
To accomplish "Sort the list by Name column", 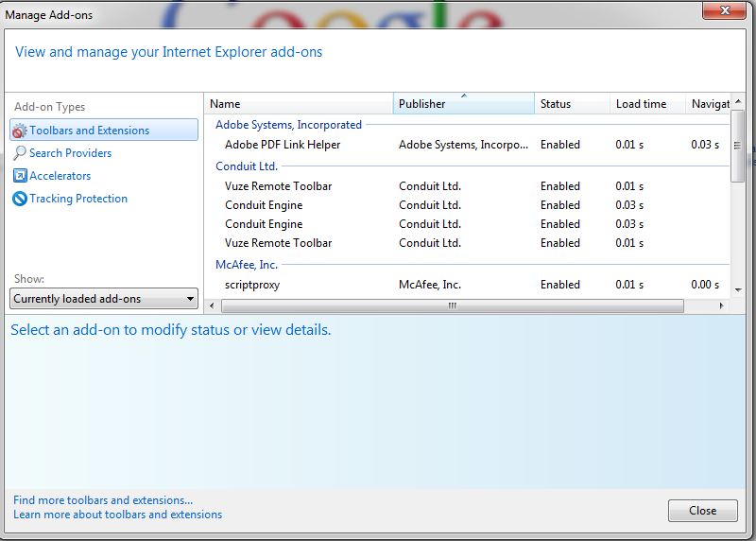I will pyautogui.click(x=299, y=104).
